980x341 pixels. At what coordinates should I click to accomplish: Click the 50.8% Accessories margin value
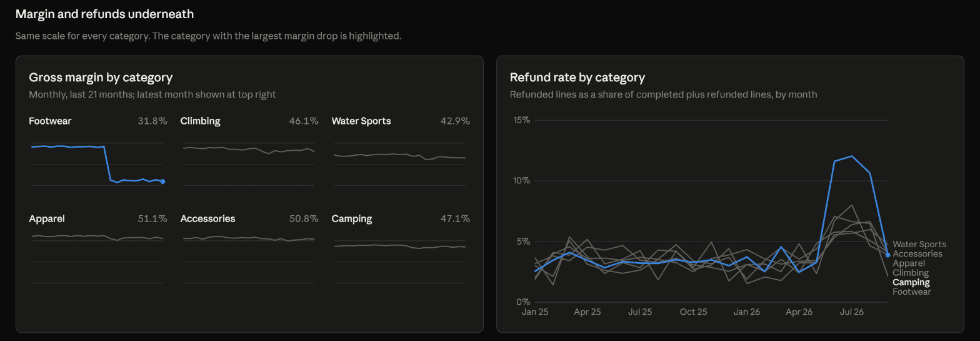click(304, 218)
